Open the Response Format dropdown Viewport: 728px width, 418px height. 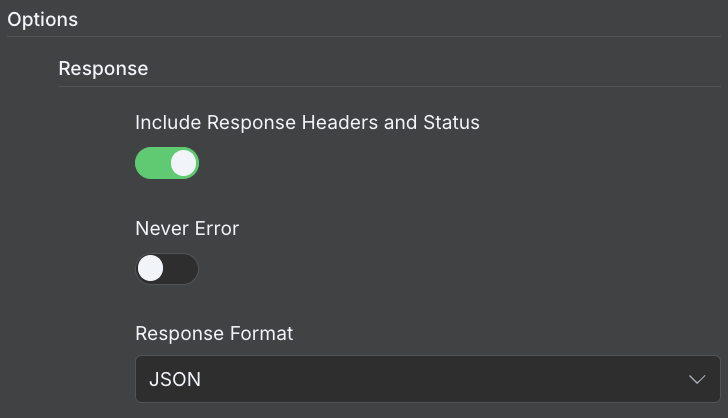427,379
